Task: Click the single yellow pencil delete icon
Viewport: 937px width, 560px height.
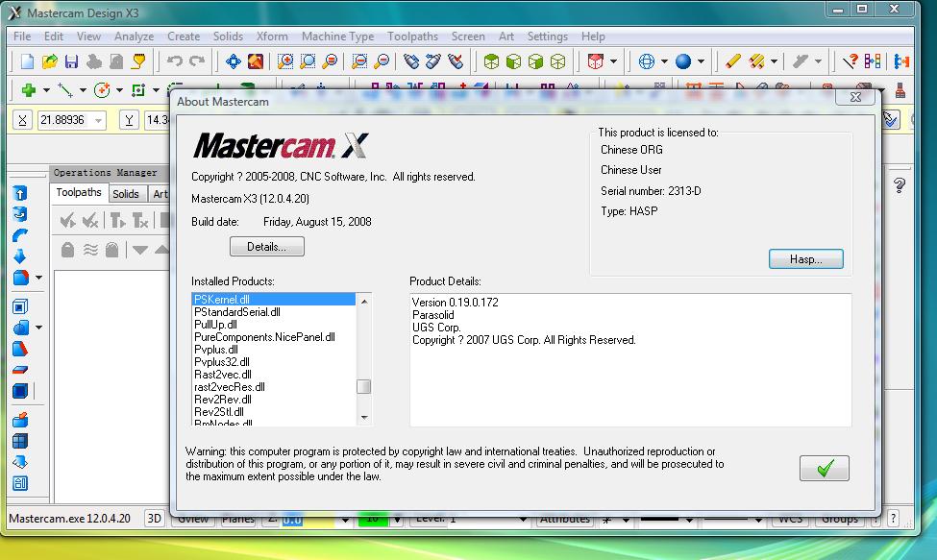Action: [x=733, y=61]
